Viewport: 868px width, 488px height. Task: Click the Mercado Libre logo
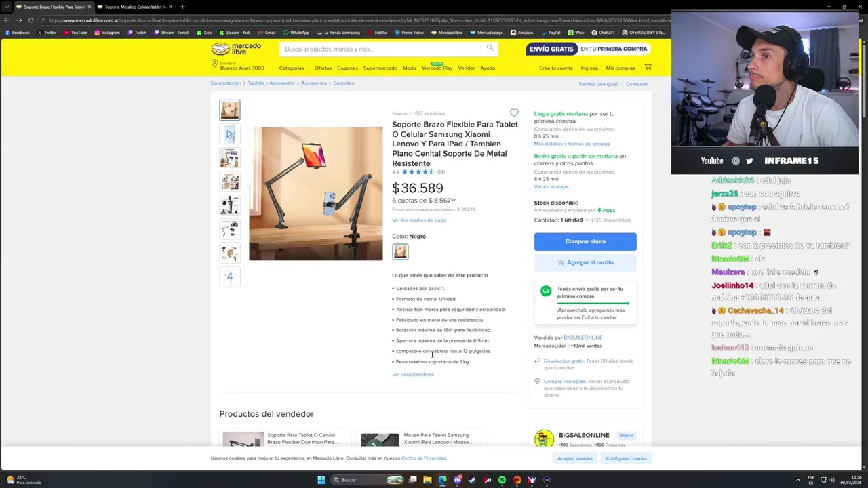click(x=236, y=49)
